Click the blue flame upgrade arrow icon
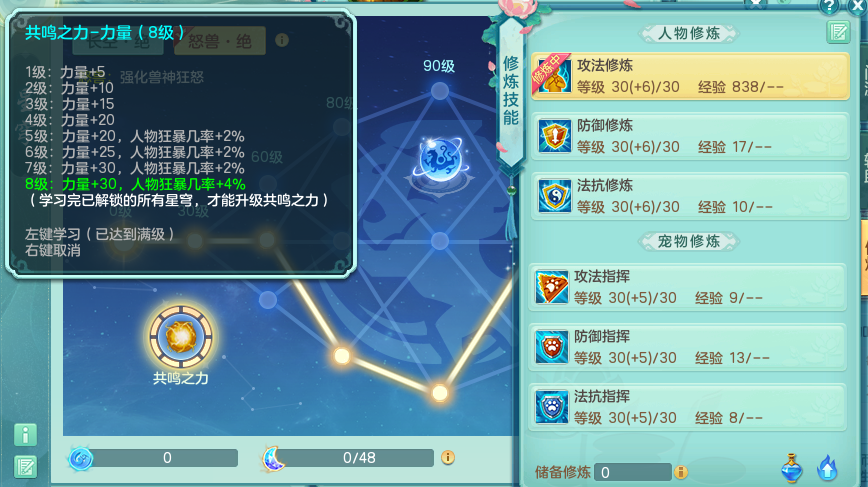 828,468
